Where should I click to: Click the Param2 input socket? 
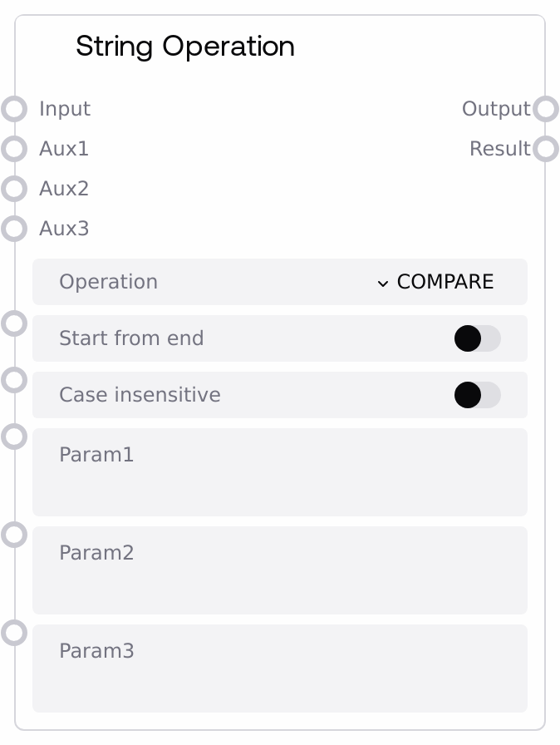pos(14,535)
